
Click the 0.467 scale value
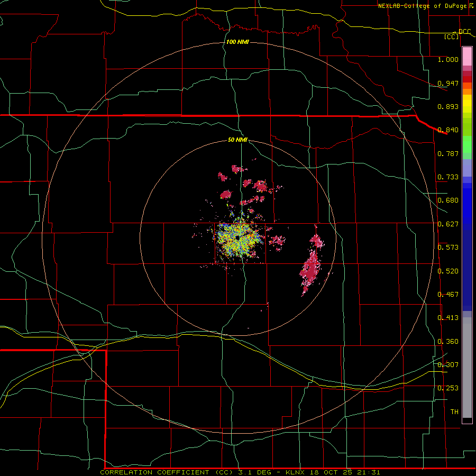(x=448, y=295)
